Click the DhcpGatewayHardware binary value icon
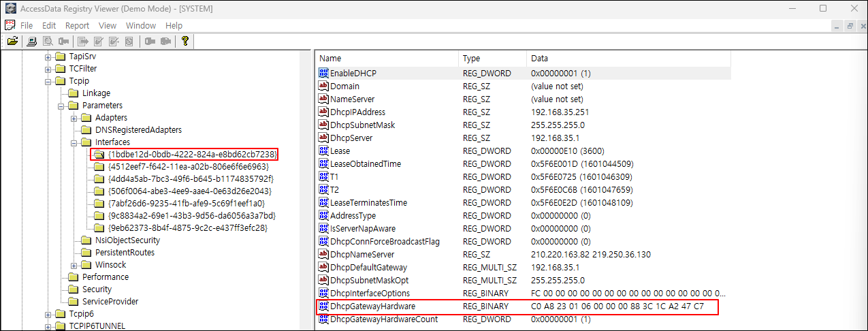Viewport: 868px width, 331px height. [x=324, y=306]
